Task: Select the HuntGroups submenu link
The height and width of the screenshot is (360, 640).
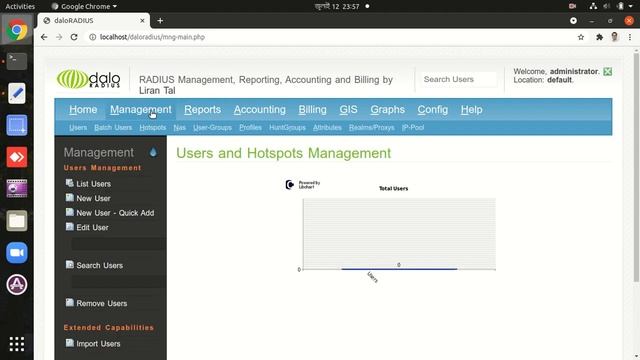Action: pyautogui.click(x=287, y=127)
